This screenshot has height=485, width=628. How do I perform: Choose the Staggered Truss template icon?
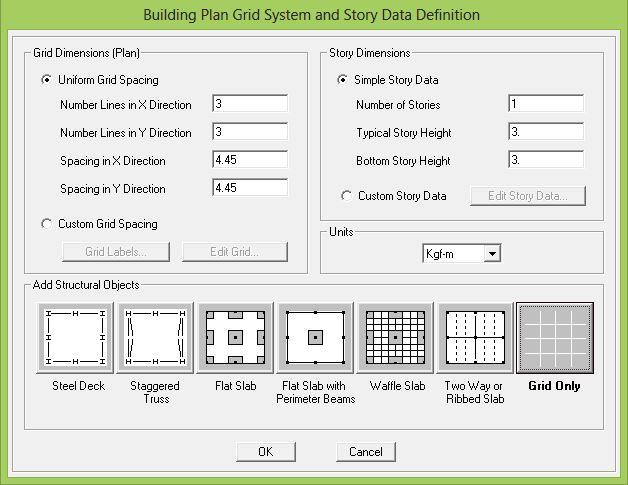pos(155,338)
